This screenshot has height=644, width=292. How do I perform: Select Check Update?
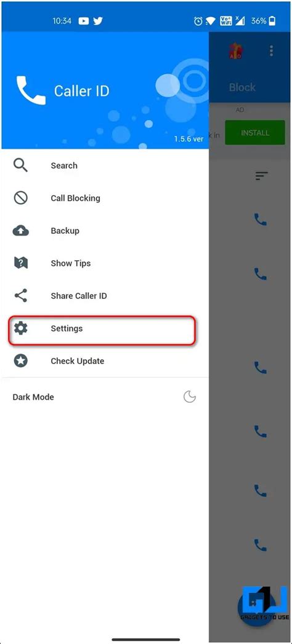tap(105, 361)
